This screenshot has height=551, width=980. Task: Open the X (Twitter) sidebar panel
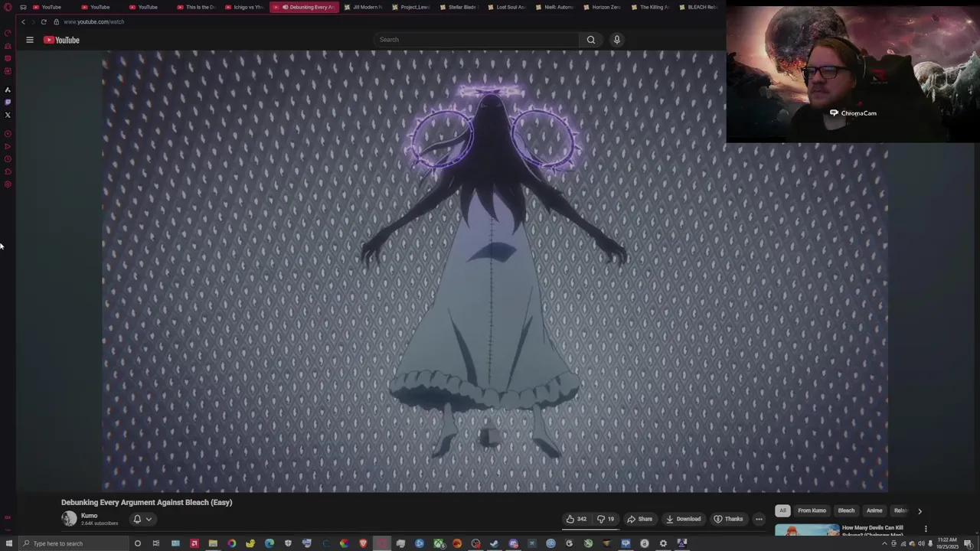point(8,115)
